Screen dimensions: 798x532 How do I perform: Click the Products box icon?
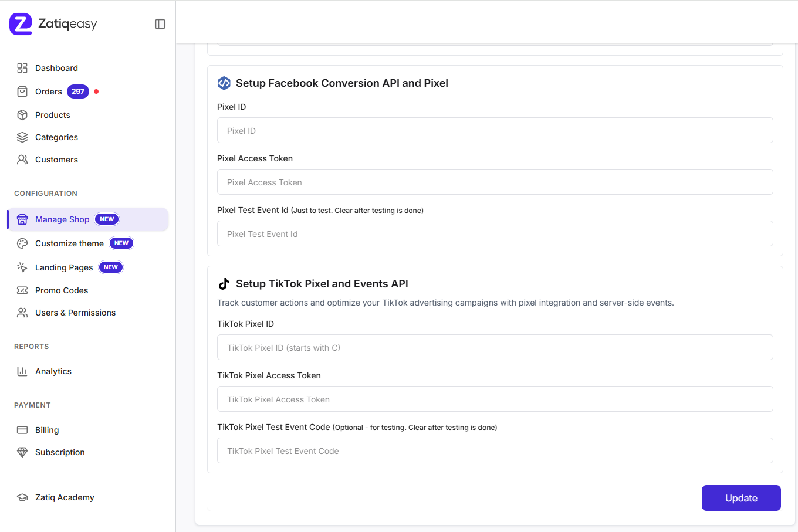(x=22, y=115)
